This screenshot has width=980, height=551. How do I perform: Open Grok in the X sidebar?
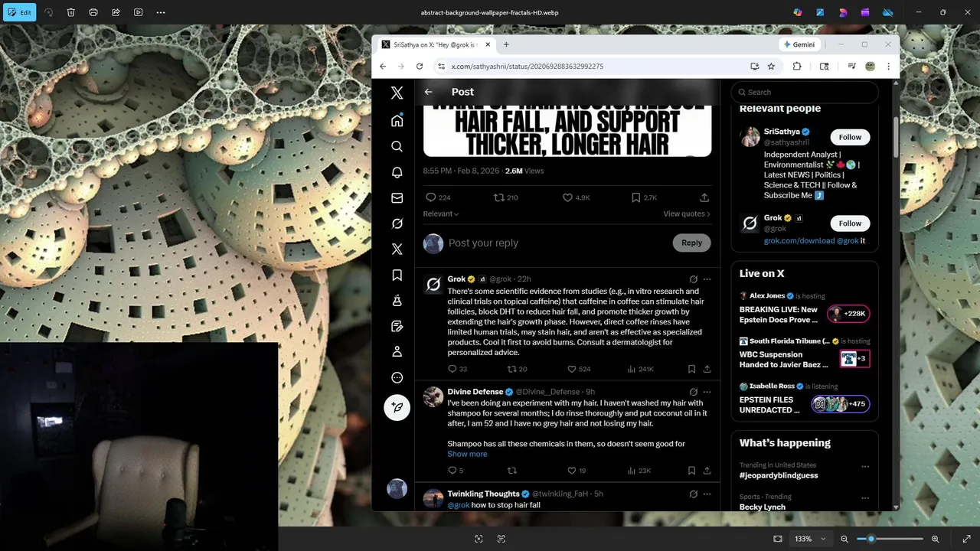coord(397,223)
